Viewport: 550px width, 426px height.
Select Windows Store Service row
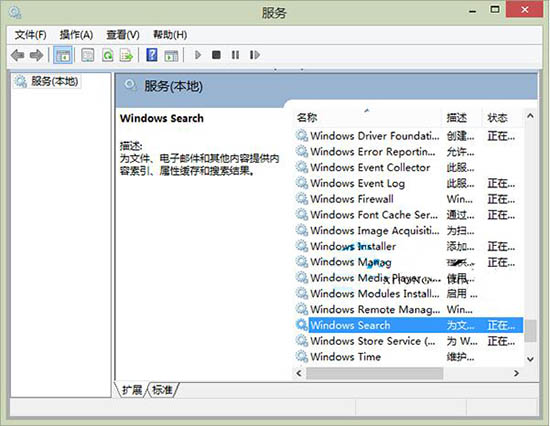pyautogui.click(x=409, y=341)
